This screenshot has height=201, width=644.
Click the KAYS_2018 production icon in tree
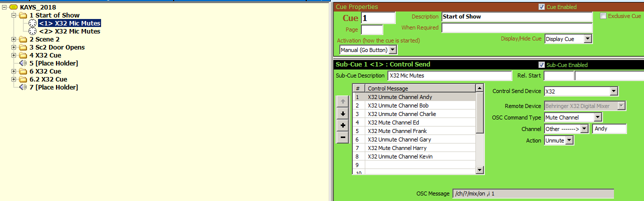14,7
